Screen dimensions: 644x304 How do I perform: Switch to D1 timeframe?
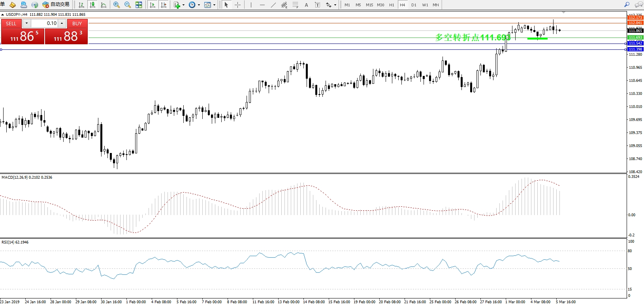(414, 5)
